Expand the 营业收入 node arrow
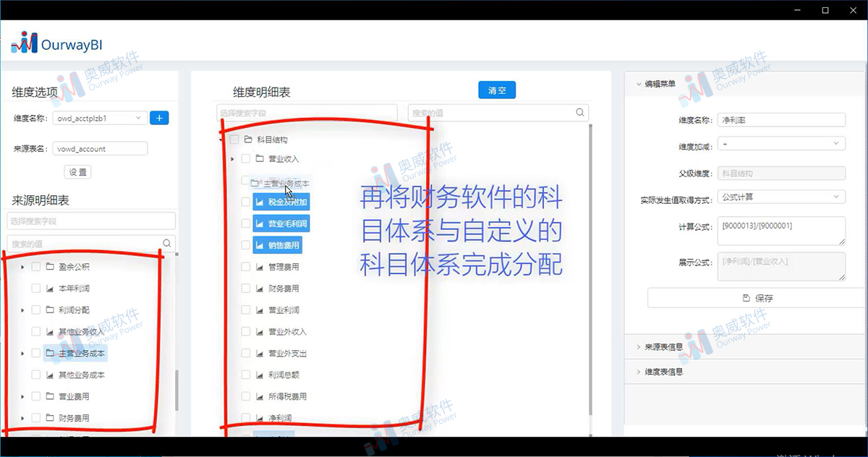The width and height of the screenshot is (868, 457). pos(232,159)
